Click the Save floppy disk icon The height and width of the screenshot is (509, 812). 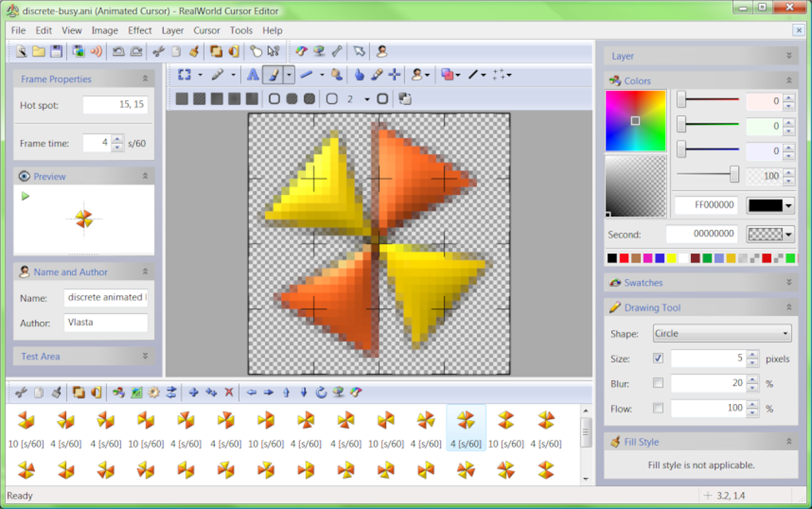(57, 51)
